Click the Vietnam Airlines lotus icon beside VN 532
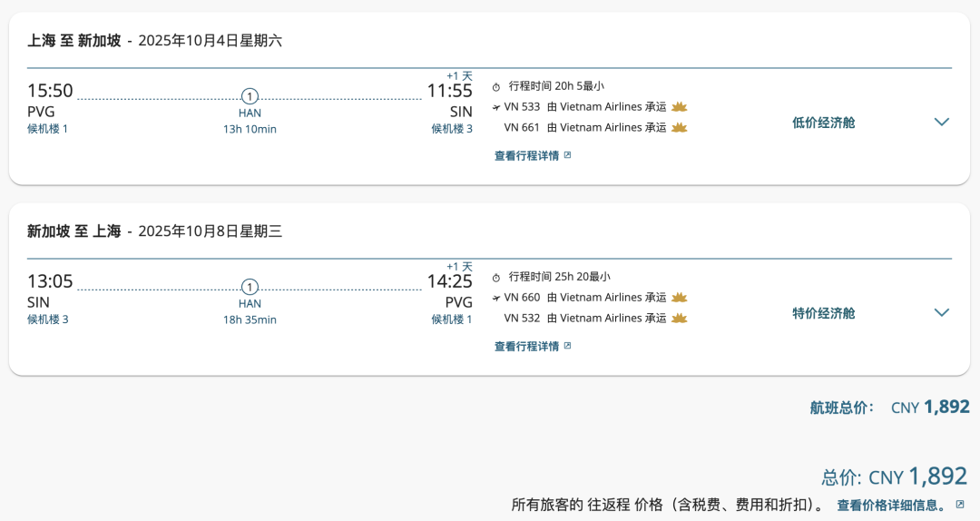Image resolution: width=980 pixels, height=521 pixels. (680, 319)
